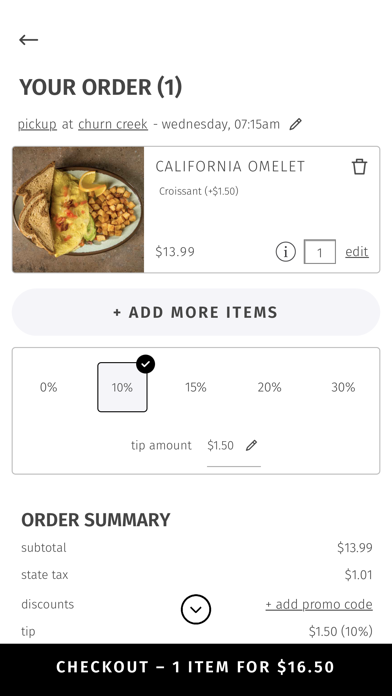Select 15% tip option
392x696 pixels.
coord(196,388)
